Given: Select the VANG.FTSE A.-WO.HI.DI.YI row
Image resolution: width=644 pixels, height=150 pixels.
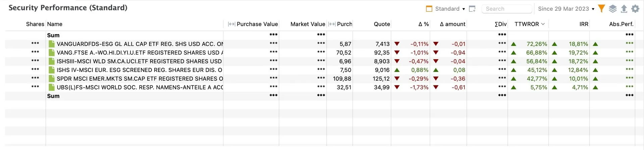Looking at the screenshot, I should tap(324, 53).
